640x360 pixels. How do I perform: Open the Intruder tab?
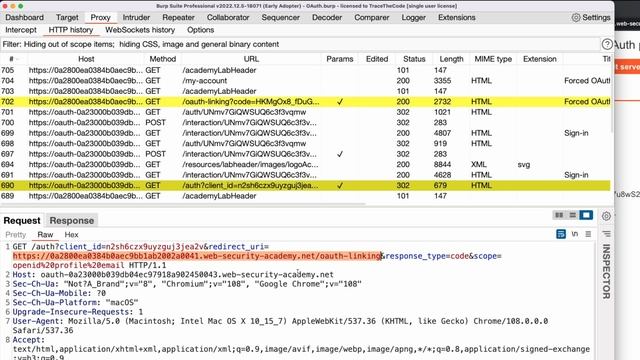(136, 18)
